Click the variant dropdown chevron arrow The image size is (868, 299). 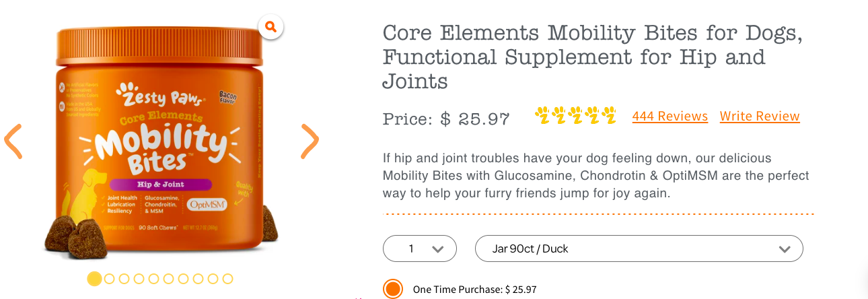click(784, 249)
